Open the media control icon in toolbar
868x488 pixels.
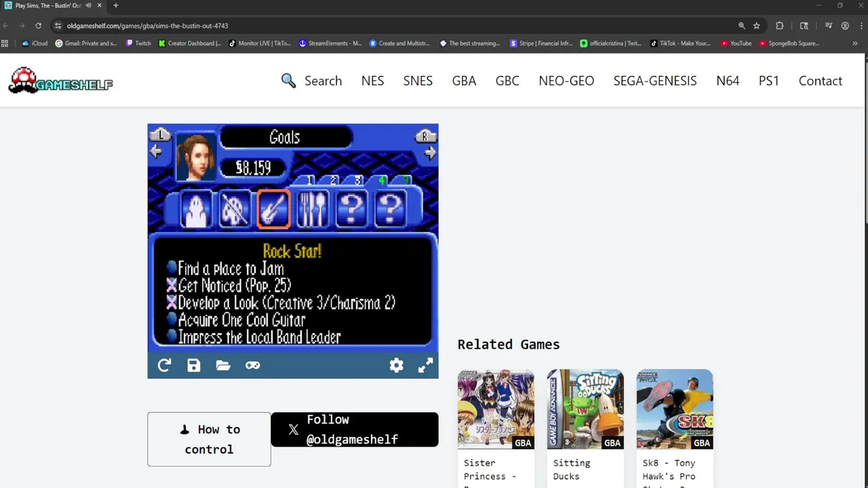pos(829,26)
